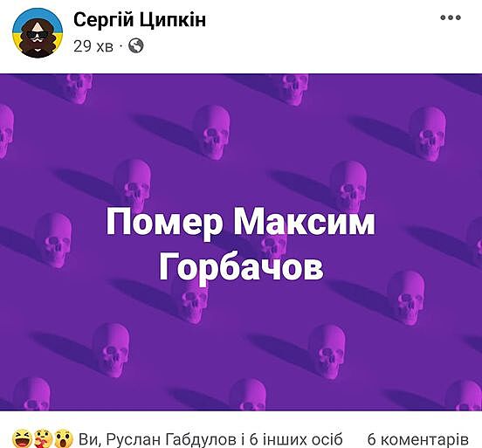Click Руслан Габдулов in the reactions list
The image size is (482, 448).
[x=171, y=439]
